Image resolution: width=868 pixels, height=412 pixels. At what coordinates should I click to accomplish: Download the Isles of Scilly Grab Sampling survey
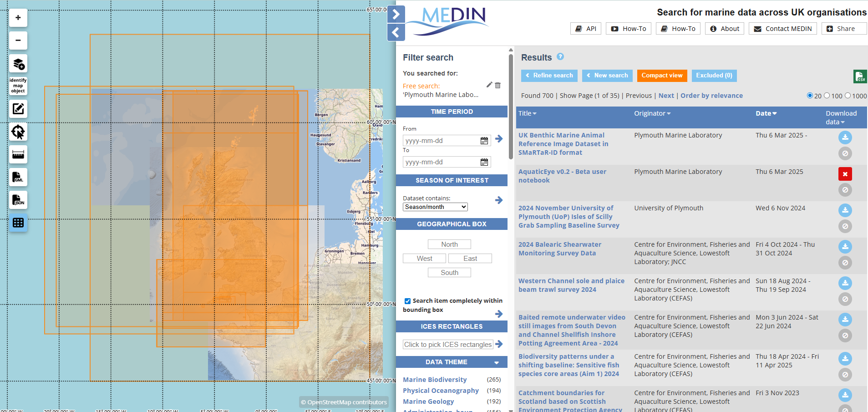(845, 210)
